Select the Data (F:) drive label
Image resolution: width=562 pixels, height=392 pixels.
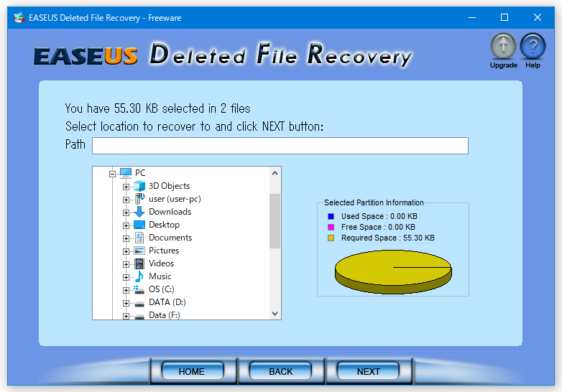[x=164, y=315]
